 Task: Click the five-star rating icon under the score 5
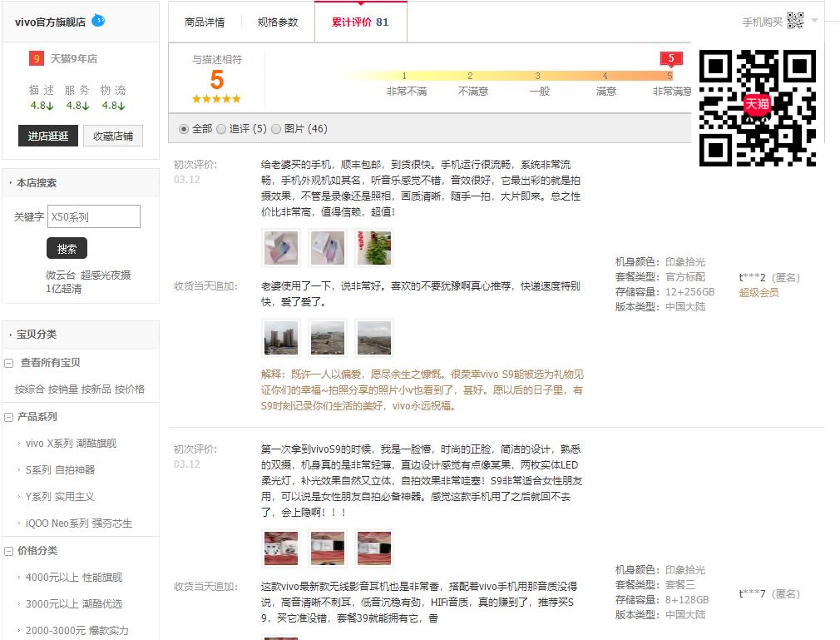[x=215, y=98]
